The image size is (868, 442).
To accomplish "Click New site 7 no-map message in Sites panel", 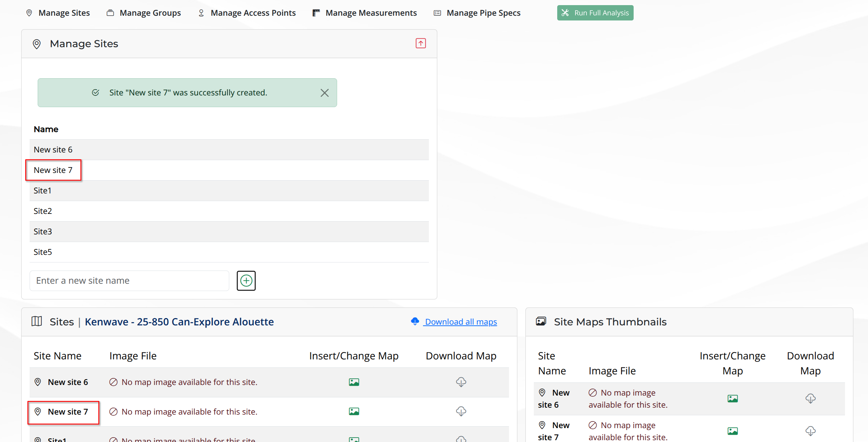I will pos(189,412).
